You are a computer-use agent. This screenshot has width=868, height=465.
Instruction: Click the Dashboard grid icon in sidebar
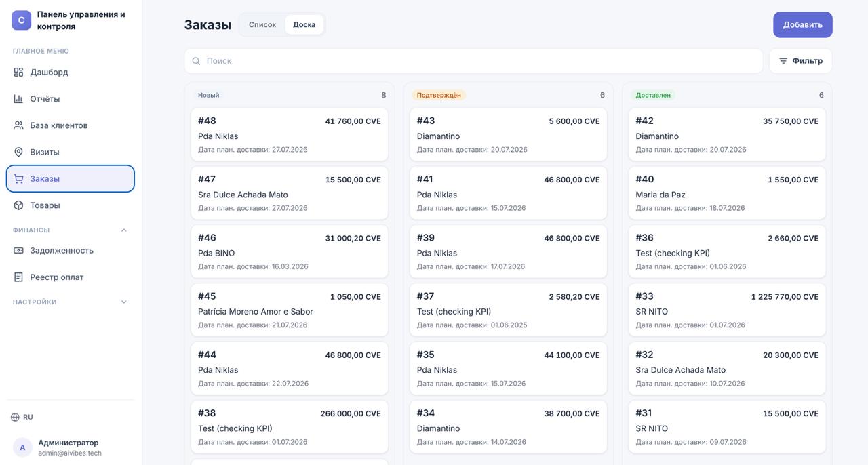point(18,72)
